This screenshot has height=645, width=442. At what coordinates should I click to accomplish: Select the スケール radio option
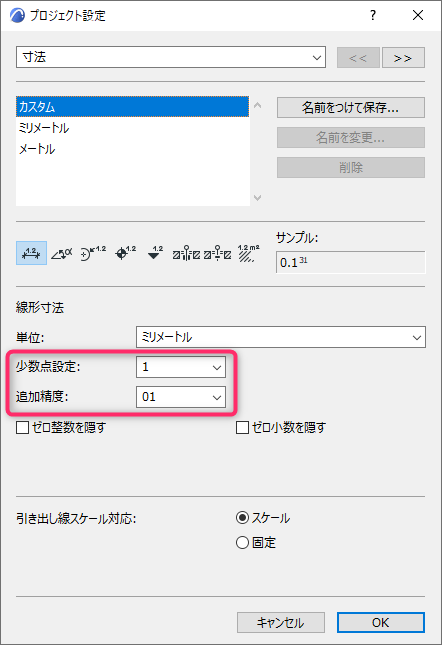[243, 517]
